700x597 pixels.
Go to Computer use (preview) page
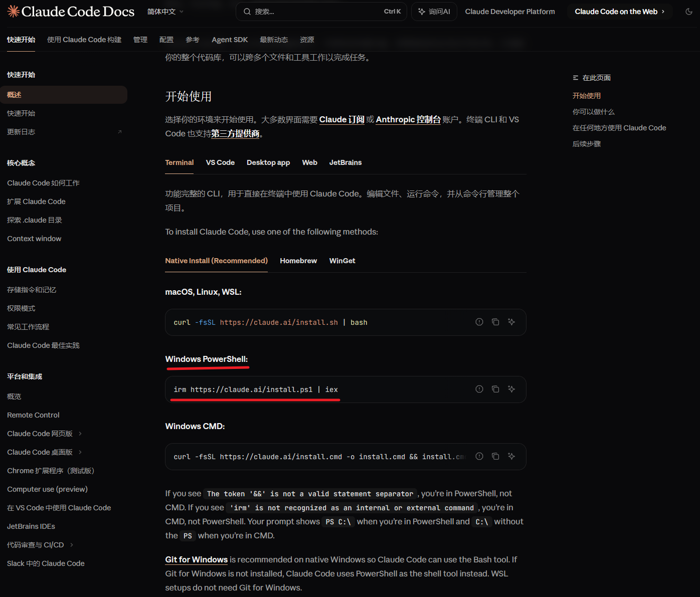[47, 489]
